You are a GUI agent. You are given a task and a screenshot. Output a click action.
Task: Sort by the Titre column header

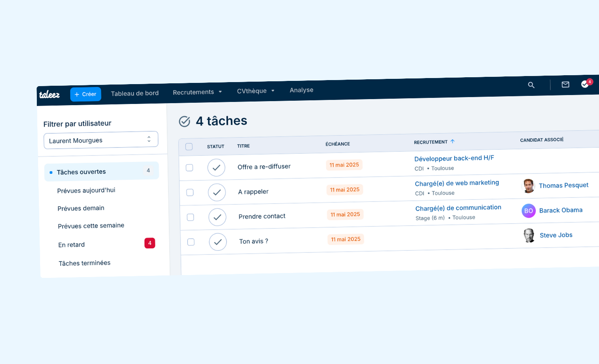point(243,146)
